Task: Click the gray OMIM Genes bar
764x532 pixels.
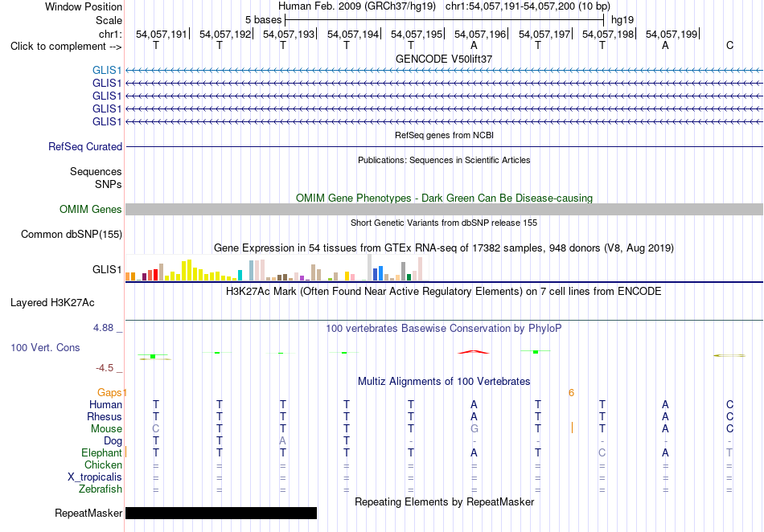Action: click(x=444, y=209)
